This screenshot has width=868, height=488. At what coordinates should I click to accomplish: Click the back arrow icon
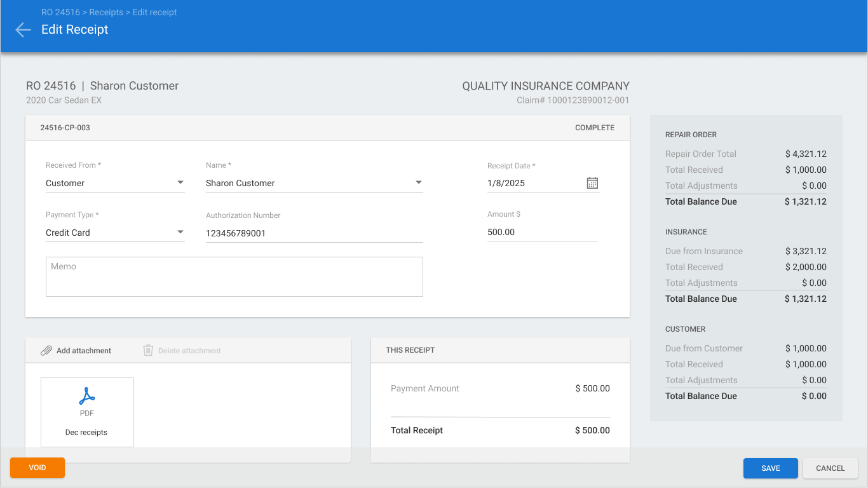23,30
